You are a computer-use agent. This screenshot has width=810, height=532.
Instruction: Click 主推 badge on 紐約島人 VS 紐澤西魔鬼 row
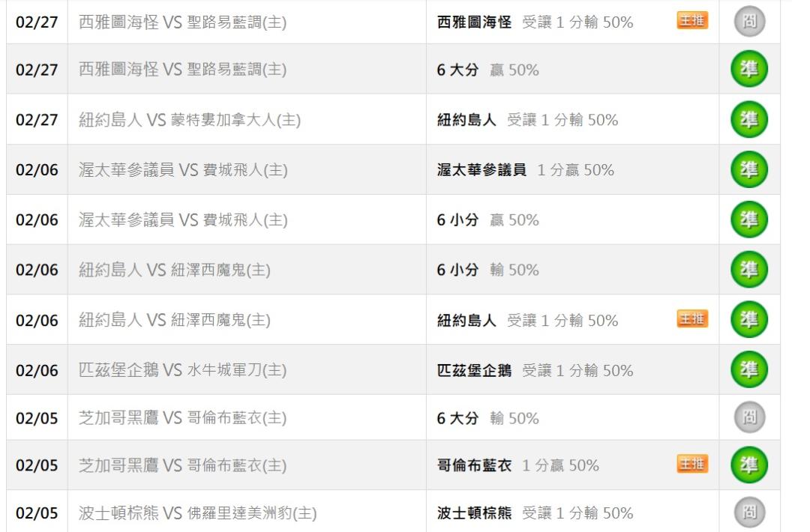pyautogui.click(x=691, y=319)
